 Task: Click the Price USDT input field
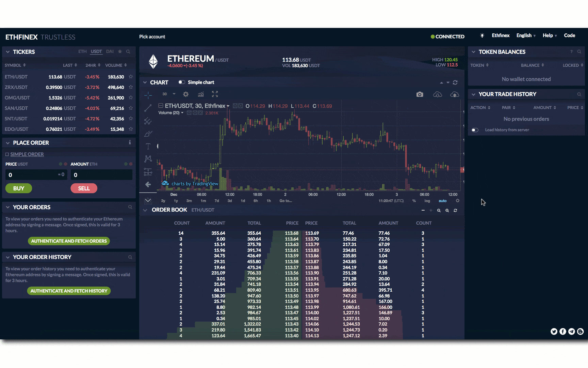pos(36,175)
